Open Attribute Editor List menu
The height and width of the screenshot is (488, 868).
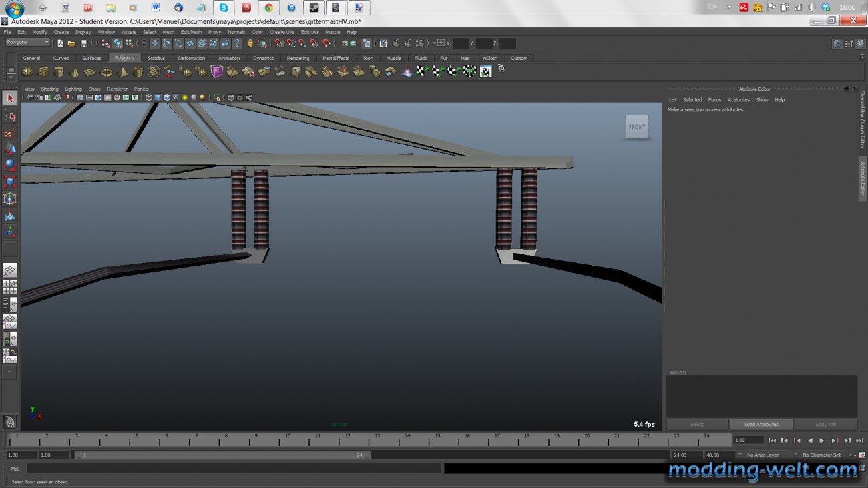click(x=672, y=100)
